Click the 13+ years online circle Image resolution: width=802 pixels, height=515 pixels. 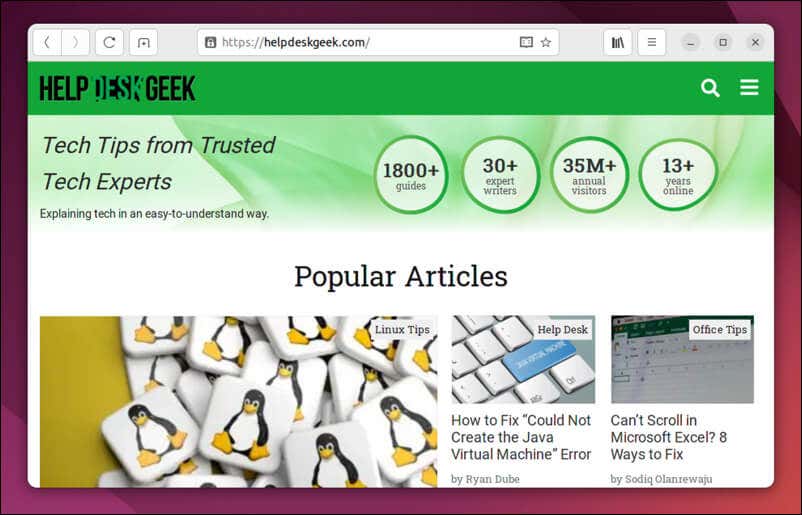pyautogui.click(x=678, y=174)
